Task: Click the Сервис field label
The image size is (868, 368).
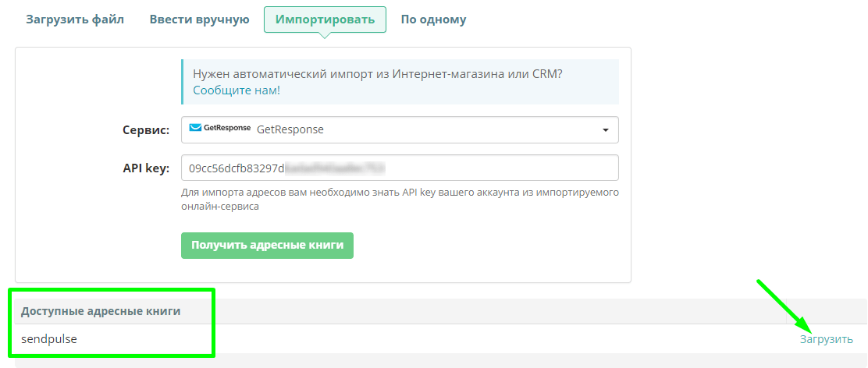Action: point(146,130)
